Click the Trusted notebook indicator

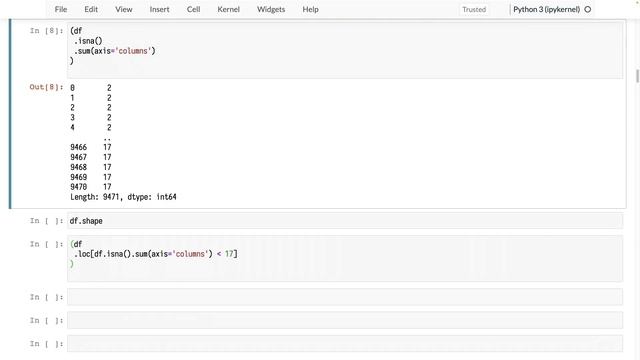tap(474, 9)
